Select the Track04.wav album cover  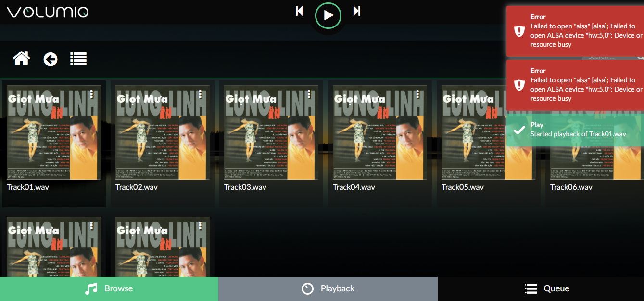pos(380,132)
